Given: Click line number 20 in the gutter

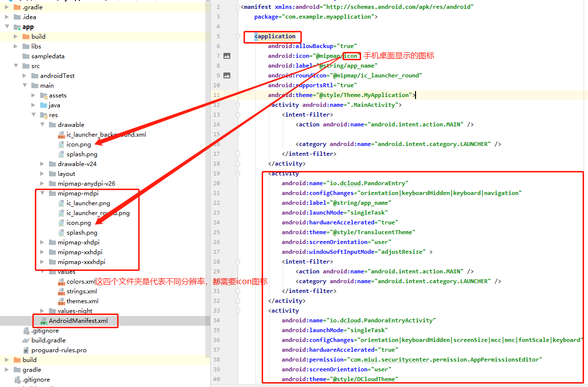Looking at the screenshot, I should coord(217,183).
